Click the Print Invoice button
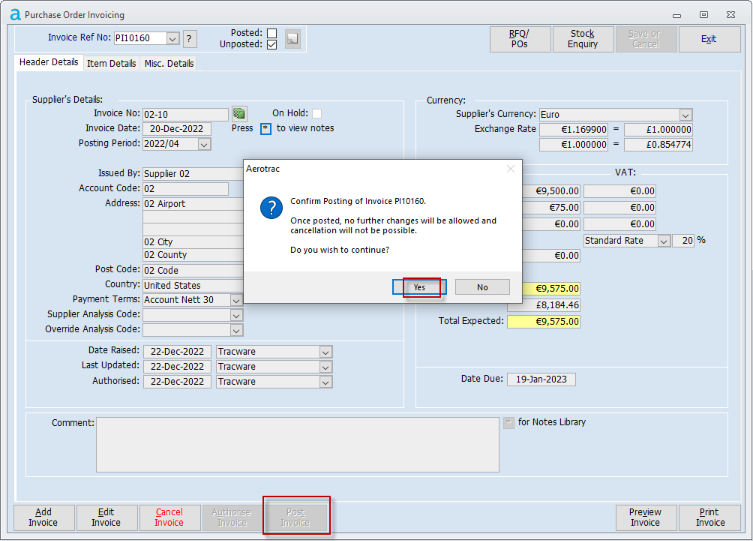This screenshot has height=541, width=753. pyautogui.click(x=709, y=517)
